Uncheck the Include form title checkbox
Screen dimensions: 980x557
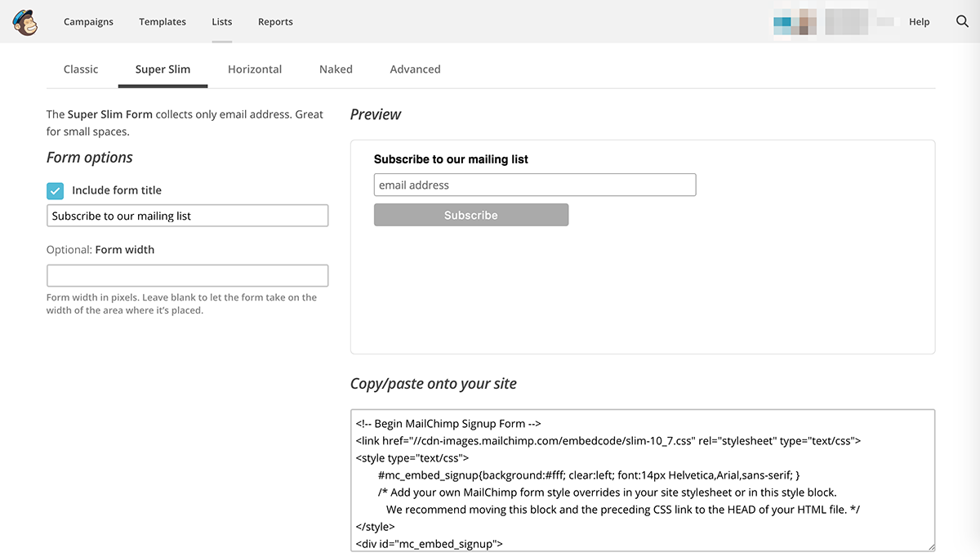point(56,191)
